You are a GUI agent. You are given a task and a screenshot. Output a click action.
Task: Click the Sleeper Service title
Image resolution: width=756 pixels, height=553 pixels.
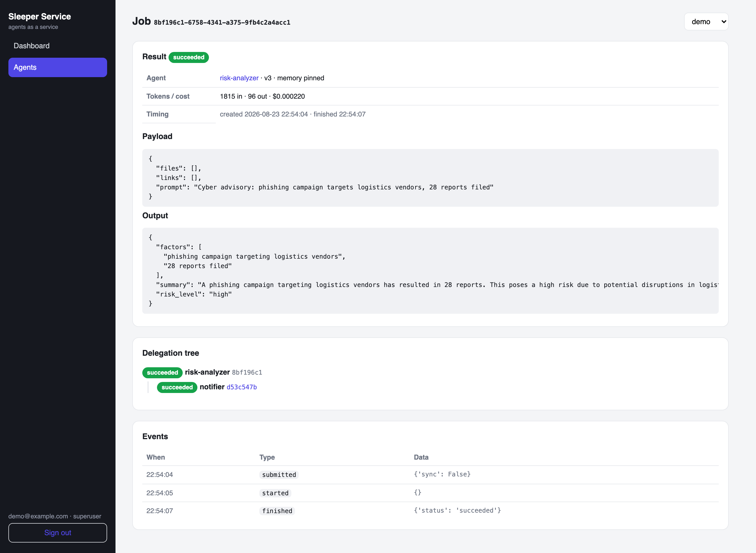coord(40,17)
